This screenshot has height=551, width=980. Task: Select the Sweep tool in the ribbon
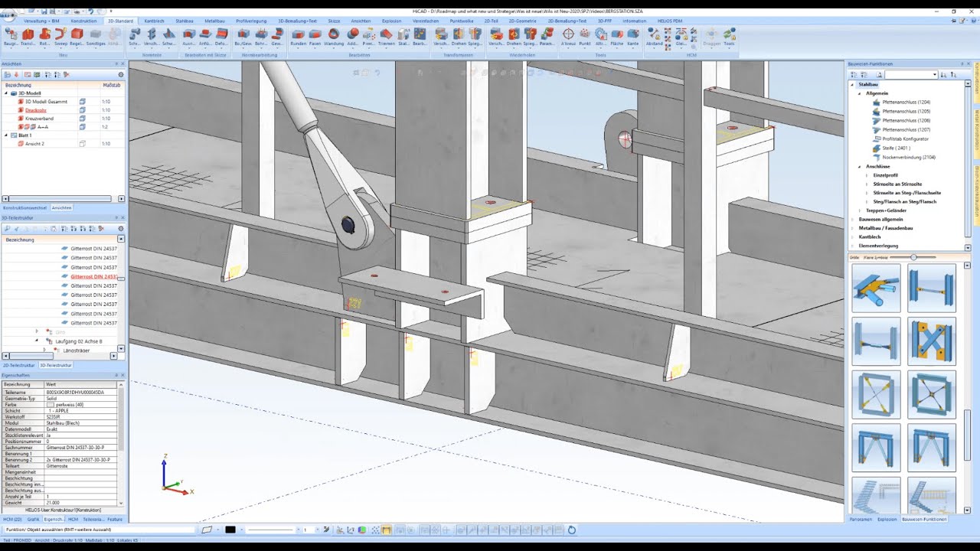click(x=60, y=37)
